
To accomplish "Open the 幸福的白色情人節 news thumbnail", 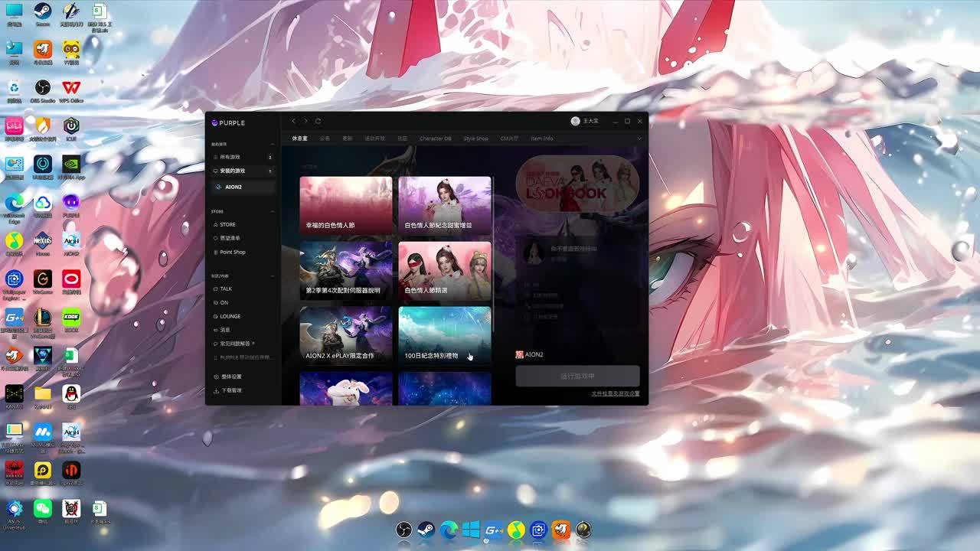I will pos(345,205).
